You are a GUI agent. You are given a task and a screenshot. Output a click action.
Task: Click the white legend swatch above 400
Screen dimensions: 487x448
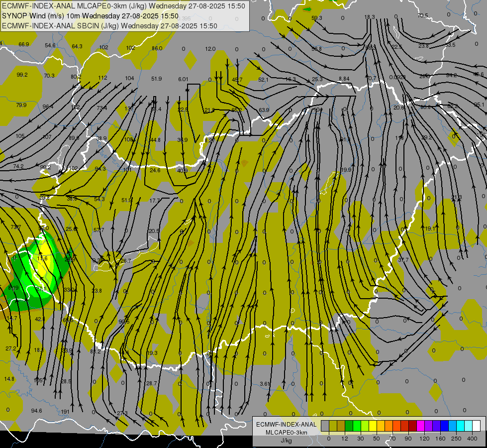point(477,426)
